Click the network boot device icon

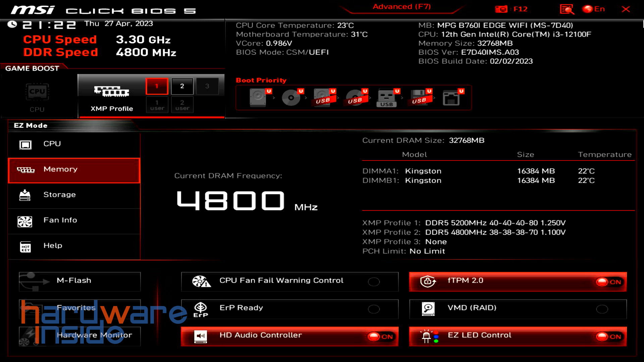(x=451, y=98)
